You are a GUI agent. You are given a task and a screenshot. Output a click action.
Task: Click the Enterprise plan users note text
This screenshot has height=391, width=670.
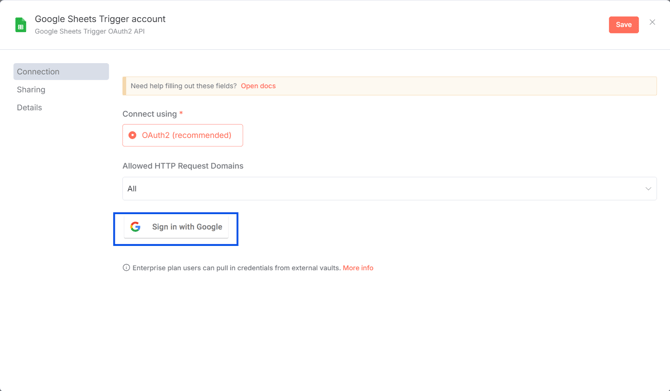236,268
